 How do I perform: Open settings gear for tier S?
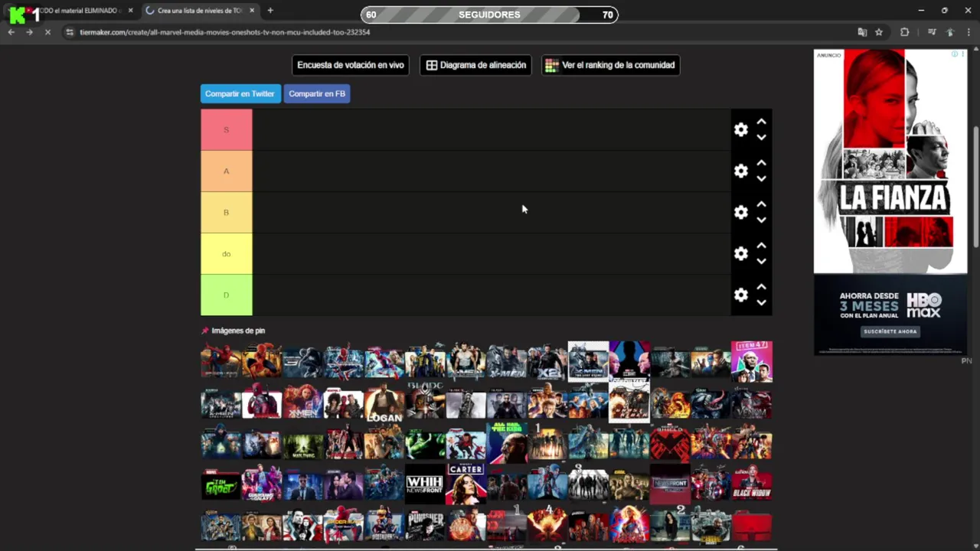tap(740, 130)
